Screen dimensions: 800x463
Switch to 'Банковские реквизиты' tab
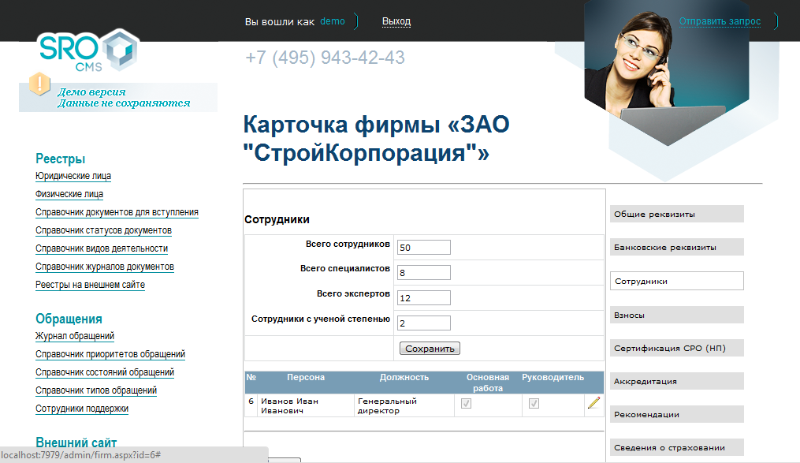(x=676, y=246)
